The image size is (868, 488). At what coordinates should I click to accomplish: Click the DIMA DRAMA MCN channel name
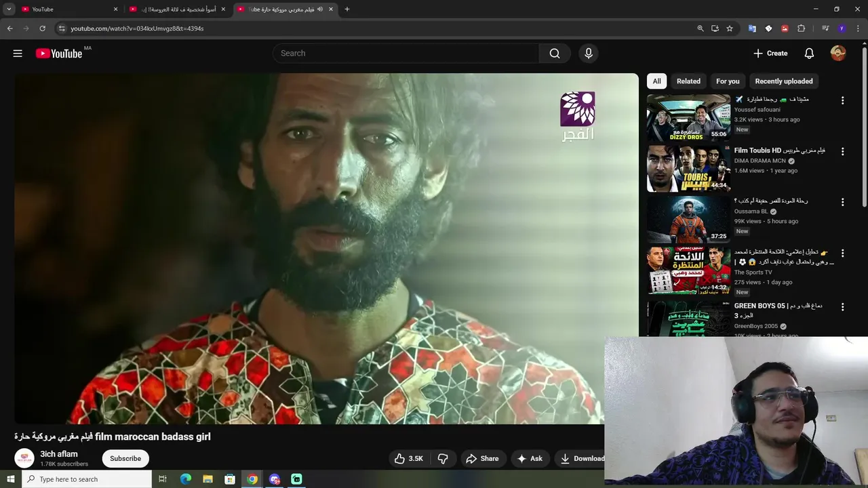click(x=759, y=161)
